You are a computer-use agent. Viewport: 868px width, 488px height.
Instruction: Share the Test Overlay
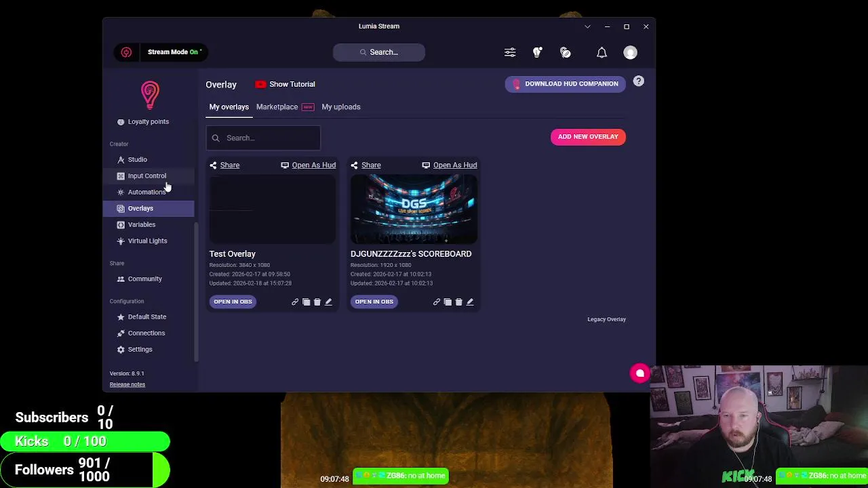pos(224,165)
